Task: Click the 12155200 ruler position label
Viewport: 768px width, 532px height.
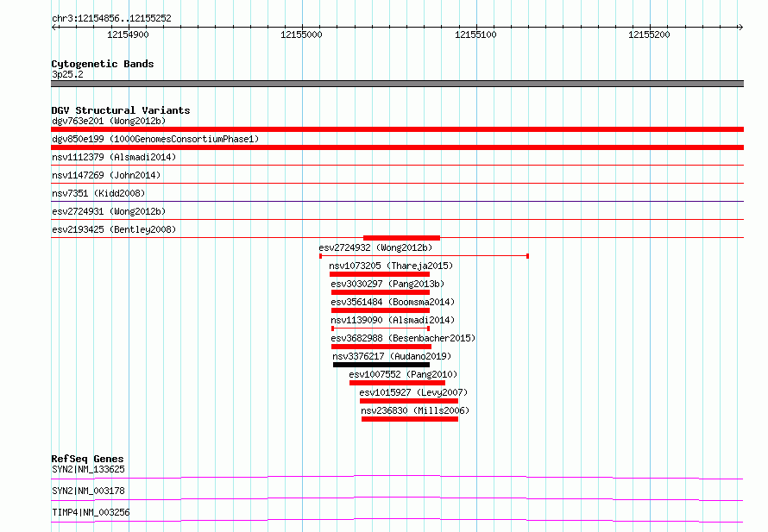Action: [649, 34]
